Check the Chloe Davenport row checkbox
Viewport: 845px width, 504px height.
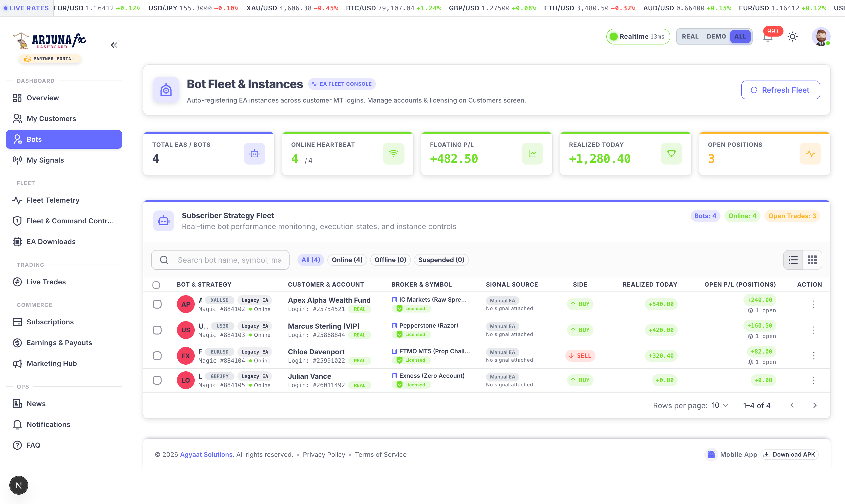[157, 356]
